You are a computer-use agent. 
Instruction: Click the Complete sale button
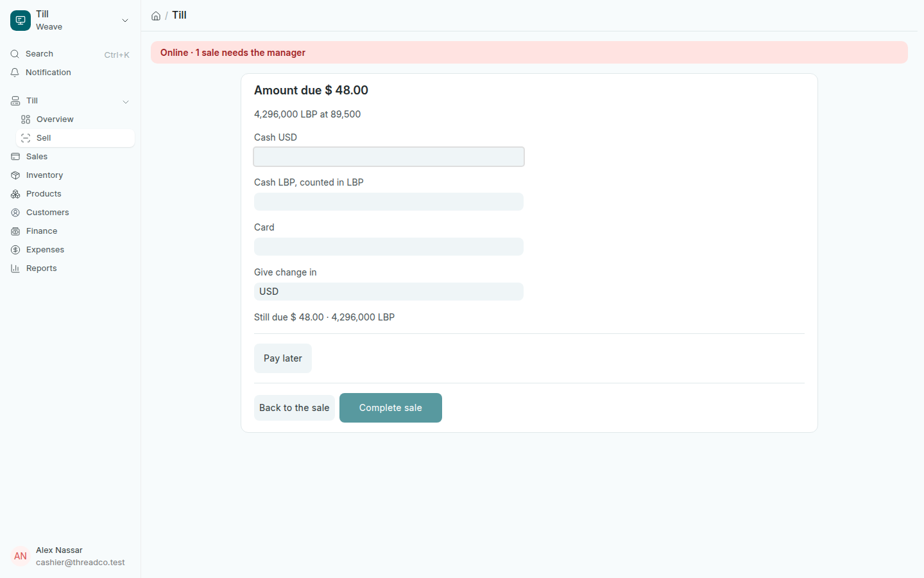tap(391, 408)
